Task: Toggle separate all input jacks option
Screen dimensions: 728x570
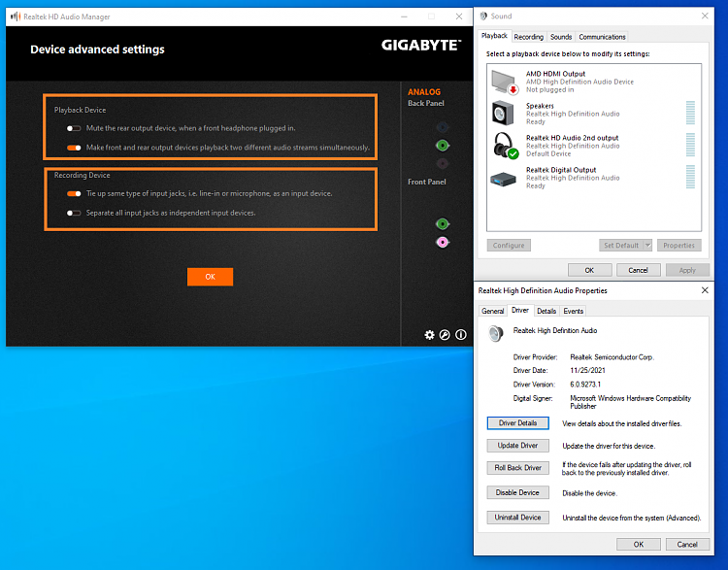Action: (74, 214)
